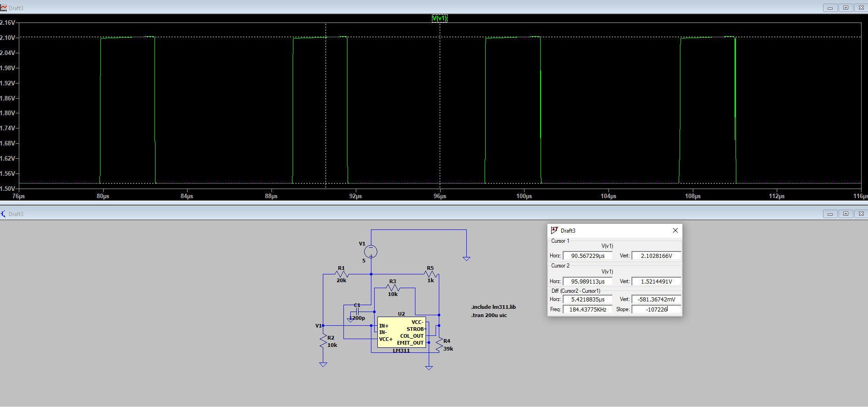The width and height of the screenshot is (868, 407).
Task: Click the V1 net label left of R2
Action: point(318,326)
